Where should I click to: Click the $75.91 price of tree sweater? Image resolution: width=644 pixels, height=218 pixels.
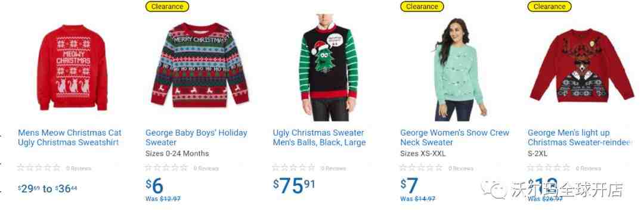(x=294, y=186)
